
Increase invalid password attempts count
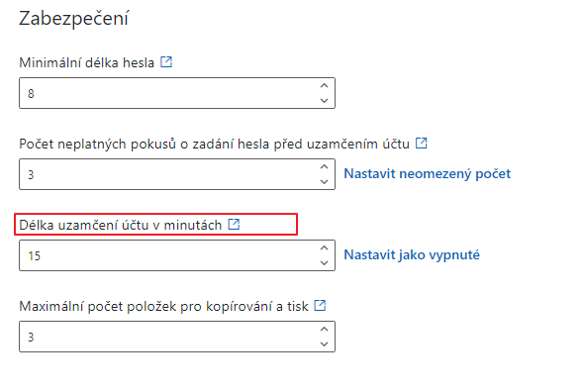[325, 167]
